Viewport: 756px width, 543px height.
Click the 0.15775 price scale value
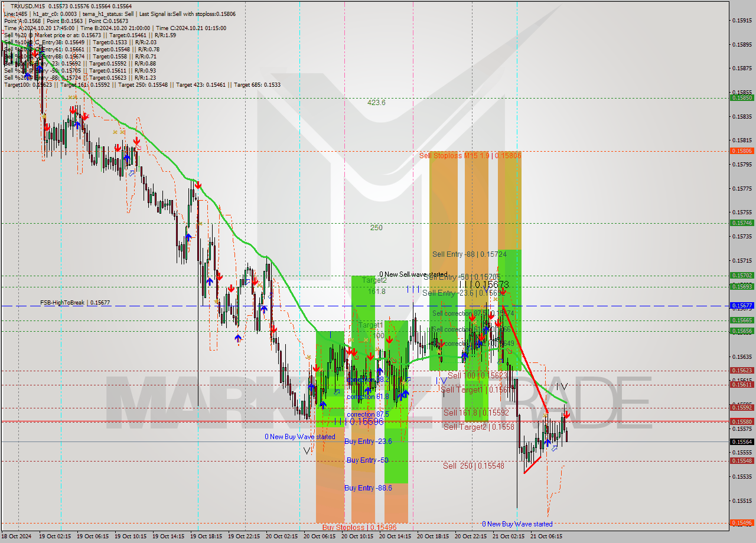click(743, 189)
